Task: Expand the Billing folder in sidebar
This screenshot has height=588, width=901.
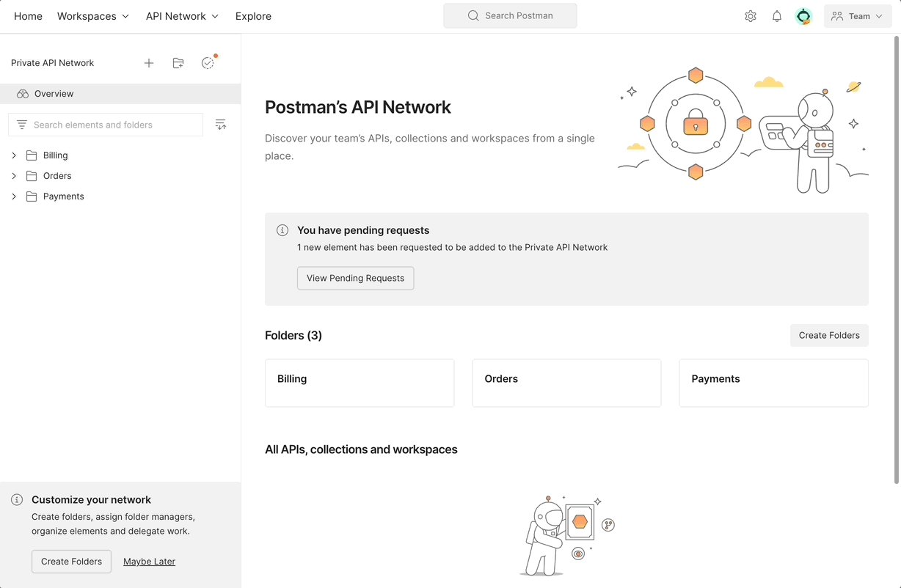Action: coord(13,155)
